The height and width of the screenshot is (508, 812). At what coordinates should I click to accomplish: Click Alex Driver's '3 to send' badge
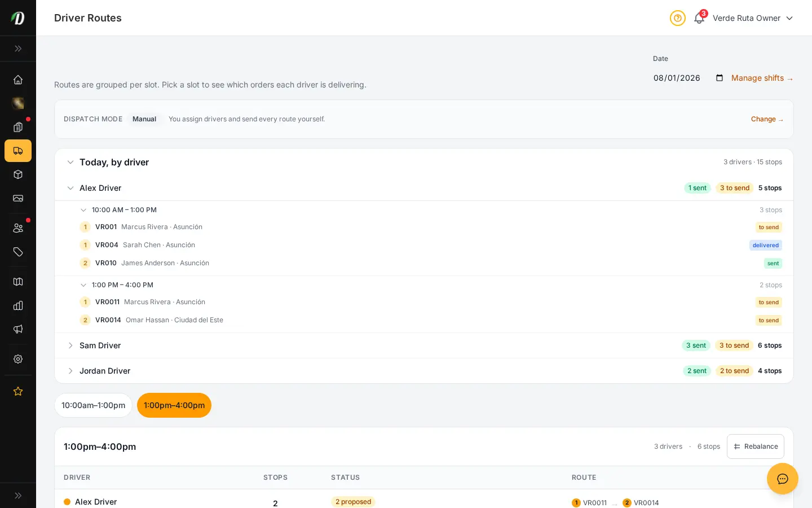tap(735, 188)
